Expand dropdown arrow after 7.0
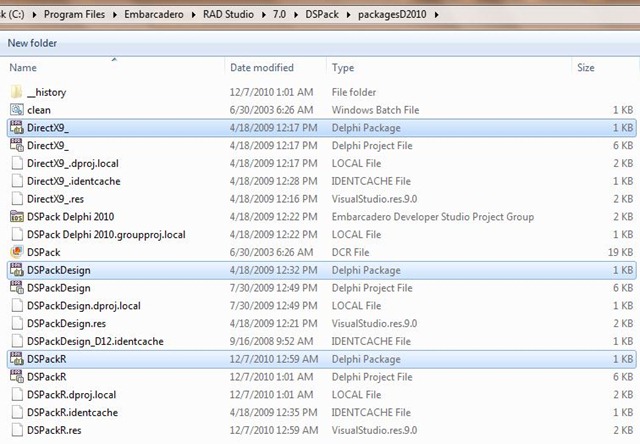This screenshot has width=640, height=444. [296, 15]
